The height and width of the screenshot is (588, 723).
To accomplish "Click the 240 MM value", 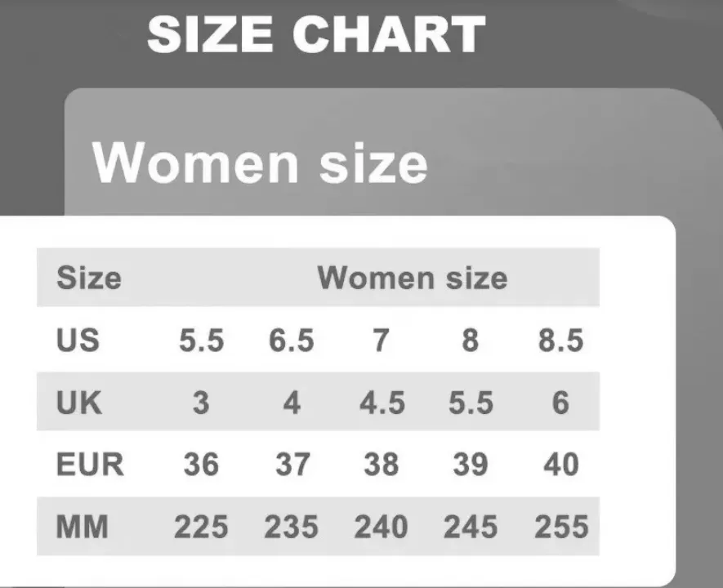I will pyautogui.click(x=381, y=527).
